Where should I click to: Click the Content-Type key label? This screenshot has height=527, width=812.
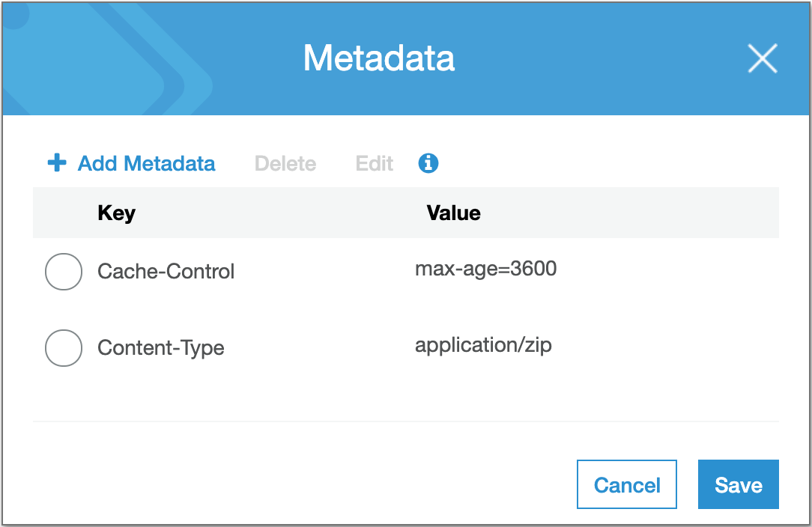tap(160, 348)
